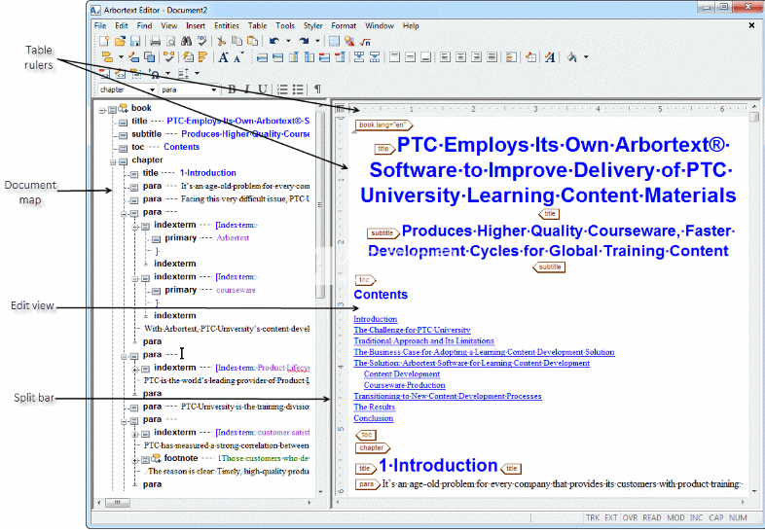Click the decrease font size icon

point(238,57)
